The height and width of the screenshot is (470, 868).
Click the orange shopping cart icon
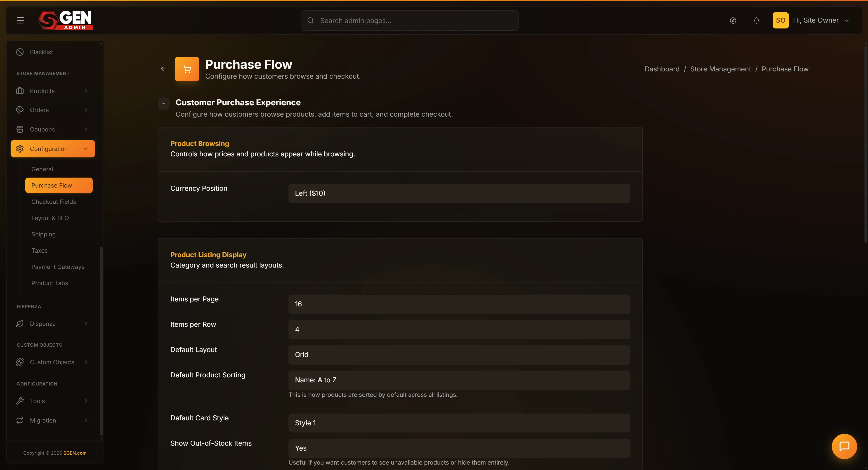point(187,69)
